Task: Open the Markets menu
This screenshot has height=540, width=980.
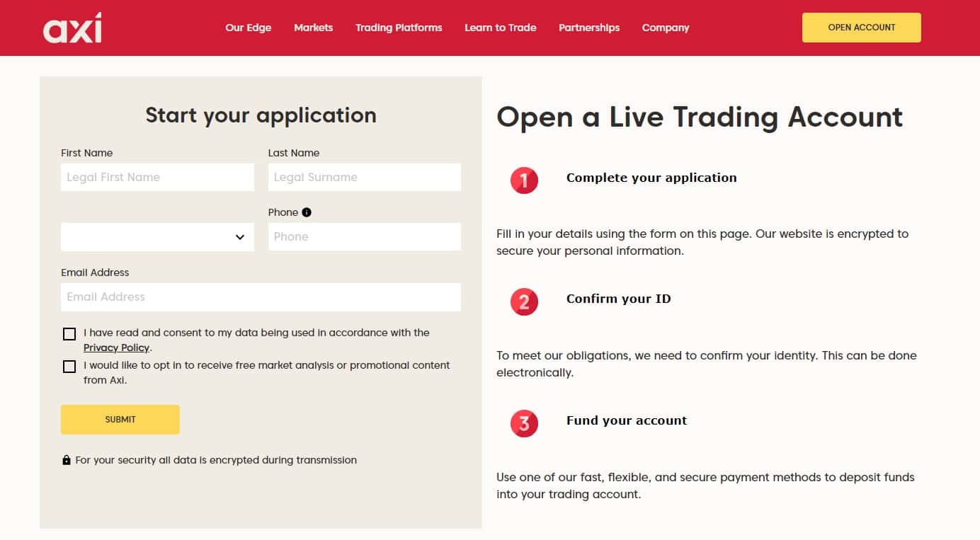Action: pyautogui.click(x=314, y=28)
